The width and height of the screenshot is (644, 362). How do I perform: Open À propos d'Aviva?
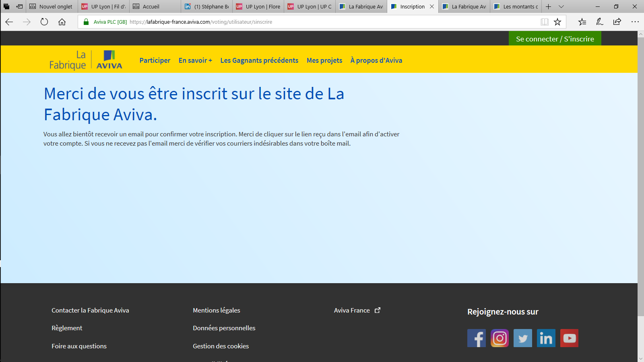click(376, 60)
